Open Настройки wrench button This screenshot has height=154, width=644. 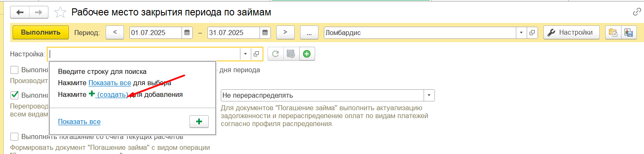coord(571,32)
